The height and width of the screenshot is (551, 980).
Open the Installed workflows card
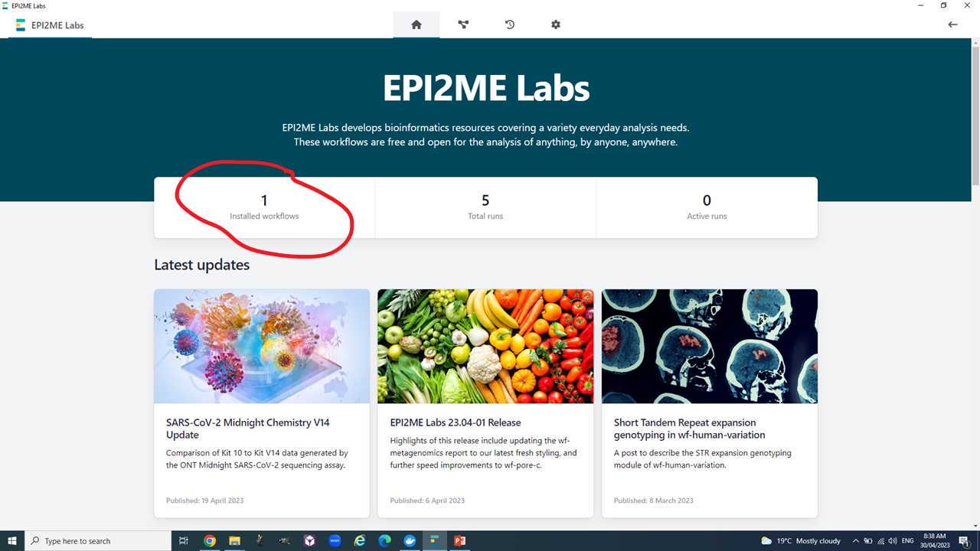(264, 207)
